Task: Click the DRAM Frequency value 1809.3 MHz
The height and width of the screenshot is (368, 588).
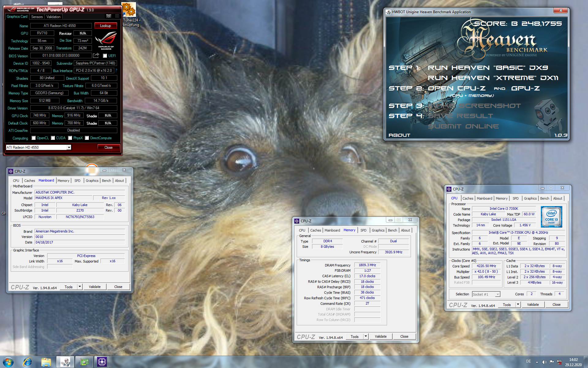Action: 367,265
